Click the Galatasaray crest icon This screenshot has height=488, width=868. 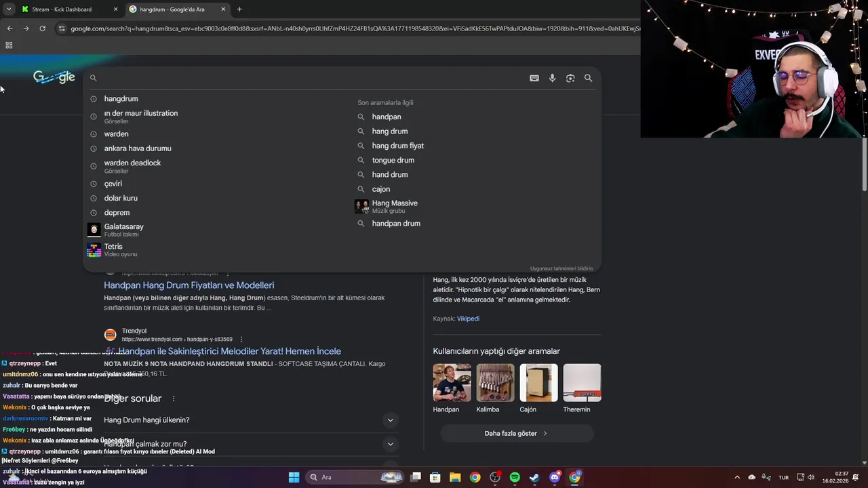click(94, 230)
